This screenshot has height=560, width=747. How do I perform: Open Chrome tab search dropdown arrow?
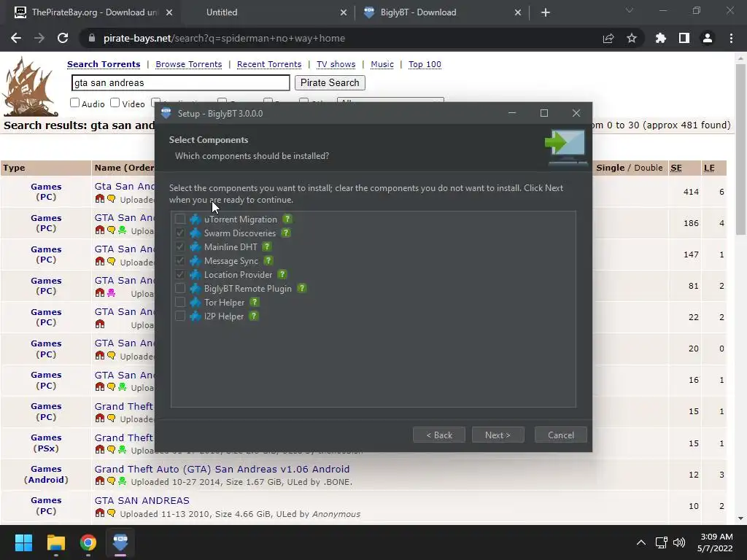tap(630, 10)
